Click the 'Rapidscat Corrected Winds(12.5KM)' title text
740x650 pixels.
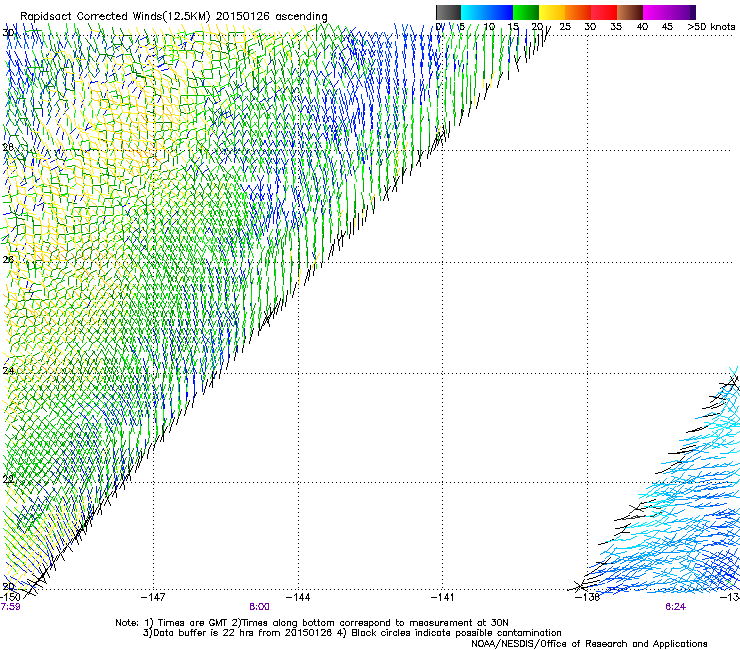[x=115, y=16]
